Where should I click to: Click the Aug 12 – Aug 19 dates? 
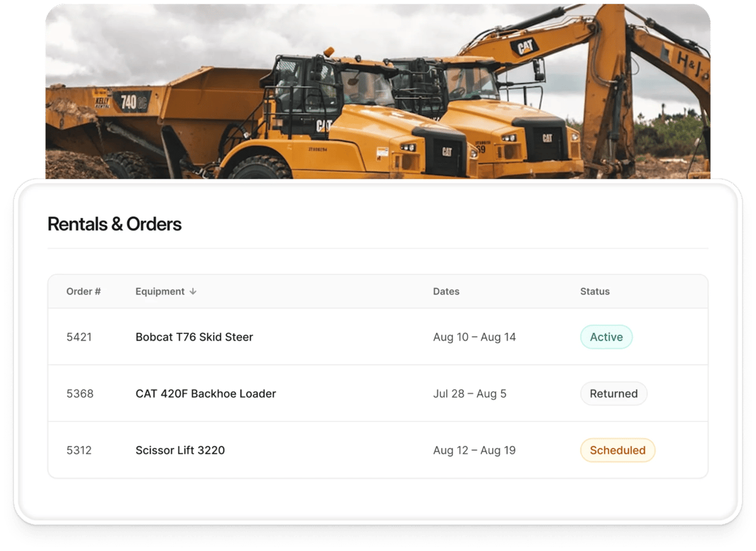click(x=474, y=450)
